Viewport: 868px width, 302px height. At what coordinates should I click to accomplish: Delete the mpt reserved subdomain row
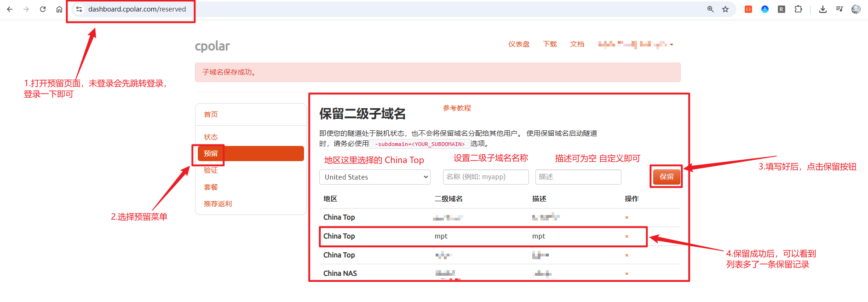tap(627, 237)
